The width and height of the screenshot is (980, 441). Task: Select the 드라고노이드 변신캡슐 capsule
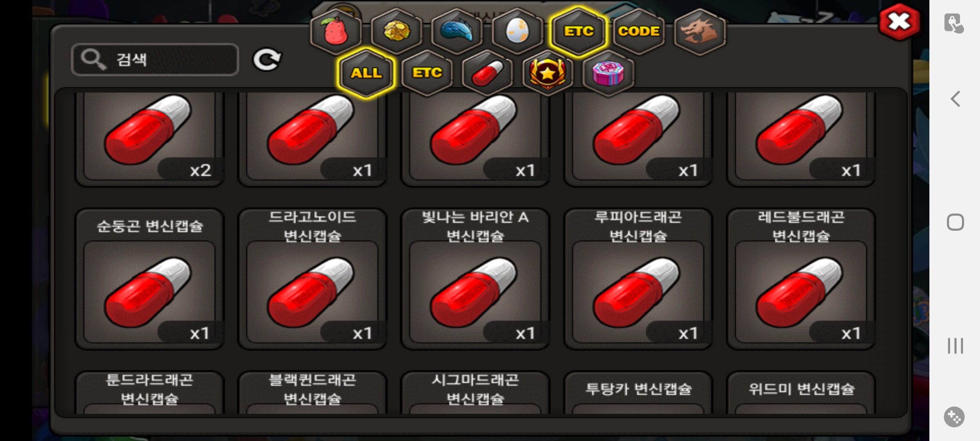pos(312,279)
